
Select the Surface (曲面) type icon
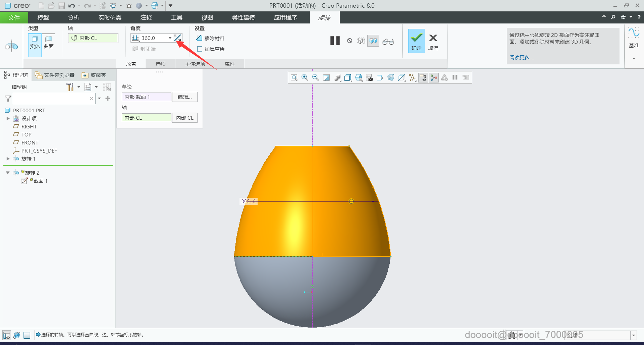[49, 42]
